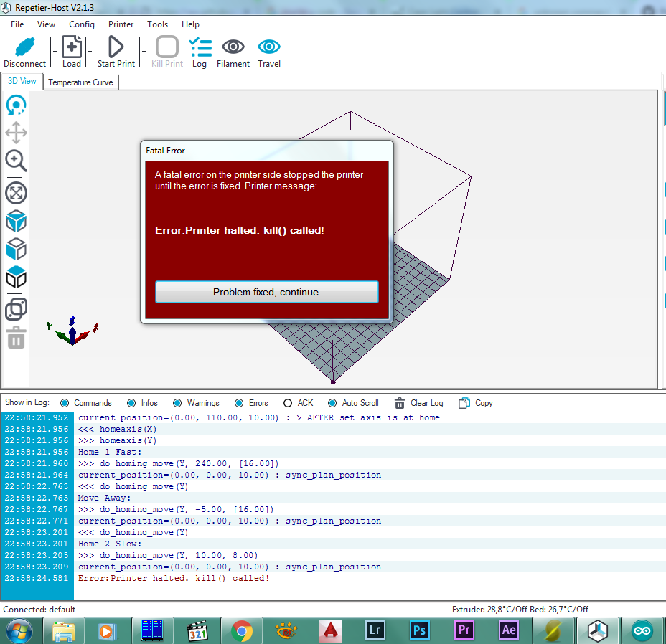Select the Move viewpoint tool

[16, 133]
